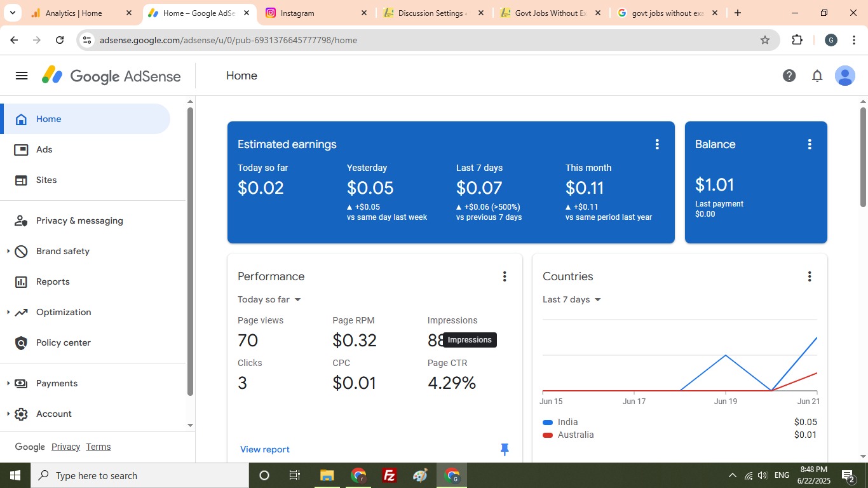868x488 pixels.
Task: Click the Account gear icon
Action: tap(21, 414)
